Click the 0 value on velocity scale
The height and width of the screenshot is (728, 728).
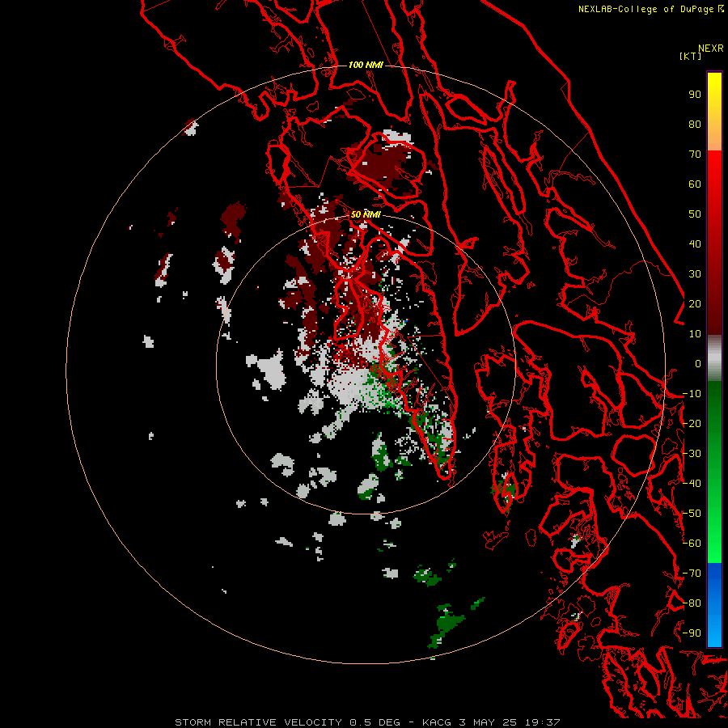pos(698,363)
